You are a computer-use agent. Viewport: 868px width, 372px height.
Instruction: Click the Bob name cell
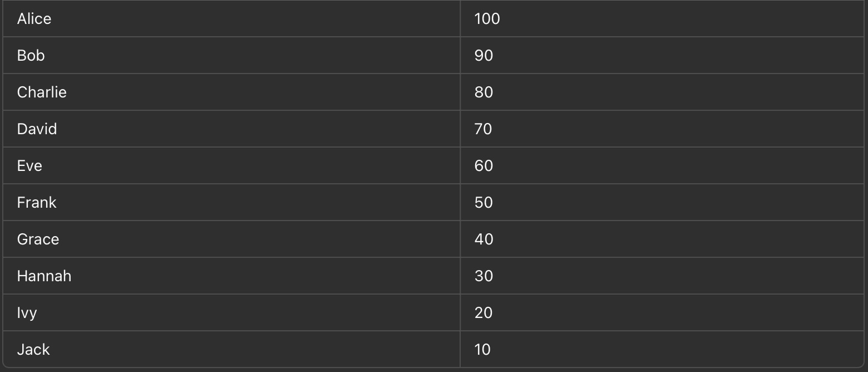tap(31, 56)
